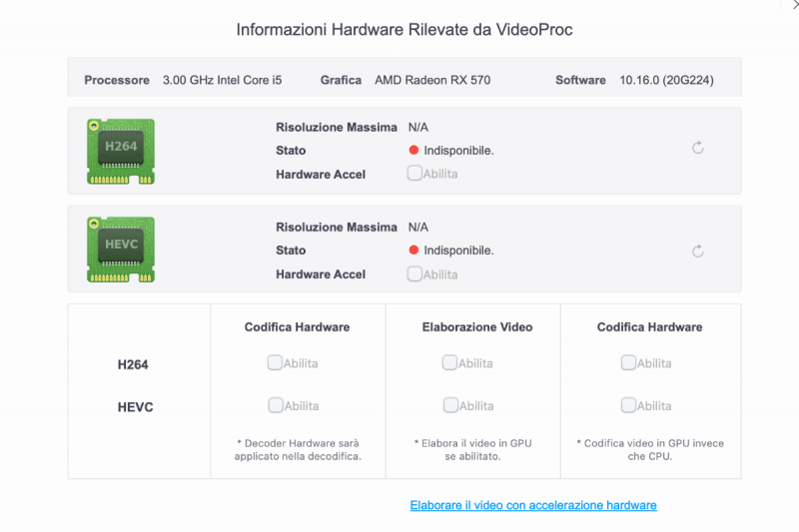
Task: Click 'Risoluzione Massima' in H264 panel
Action: click(337, 128)
